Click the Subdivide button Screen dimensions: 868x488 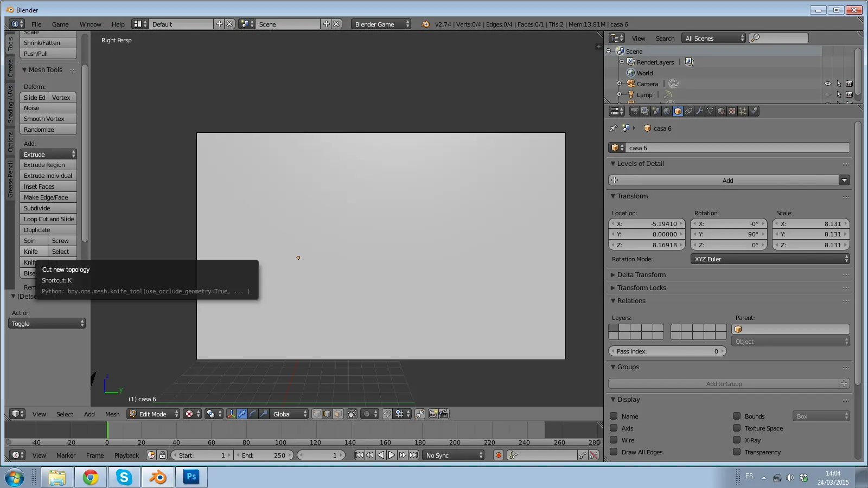coord(48,208)
